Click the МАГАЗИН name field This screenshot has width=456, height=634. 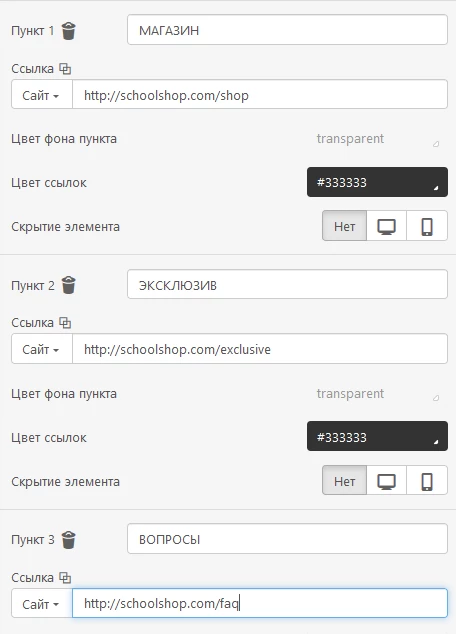click(x=287, y=30)
